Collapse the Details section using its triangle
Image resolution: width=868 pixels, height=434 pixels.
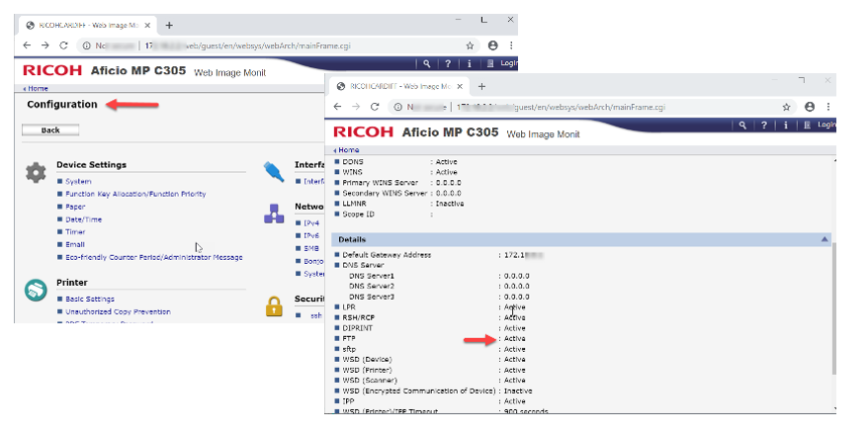click(825, 239)
